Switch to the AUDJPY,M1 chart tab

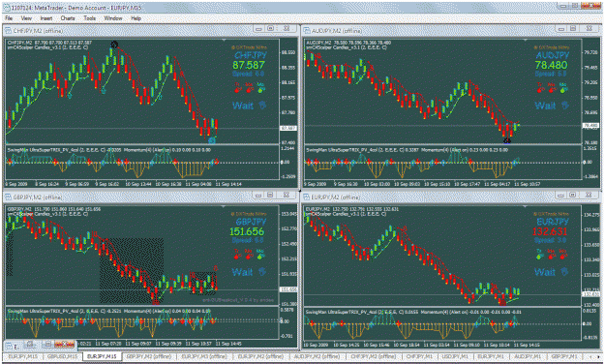coord(528,356)
